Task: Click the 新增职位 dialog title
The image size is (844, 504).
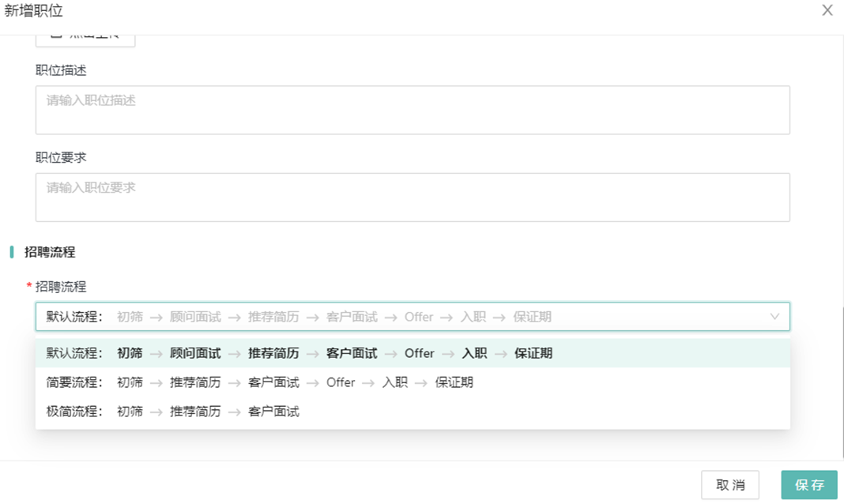Action: 33,11
